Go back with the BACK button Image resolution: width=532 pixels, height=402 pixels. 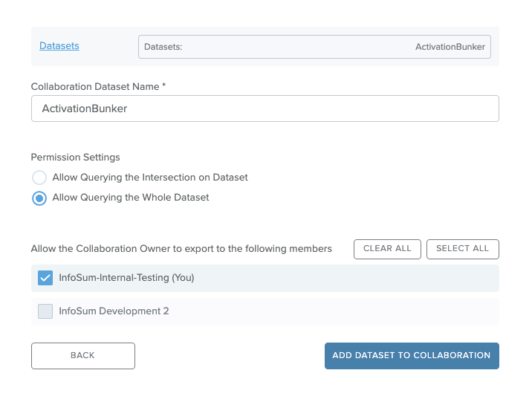[83, 355]
